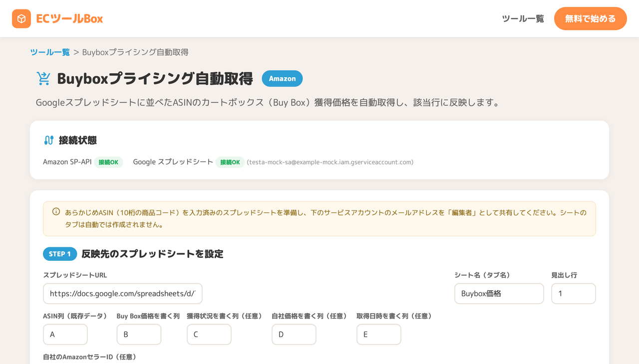
Task: Click the page description starting with Googleスプレッドシート
Action: coord(268,103)
